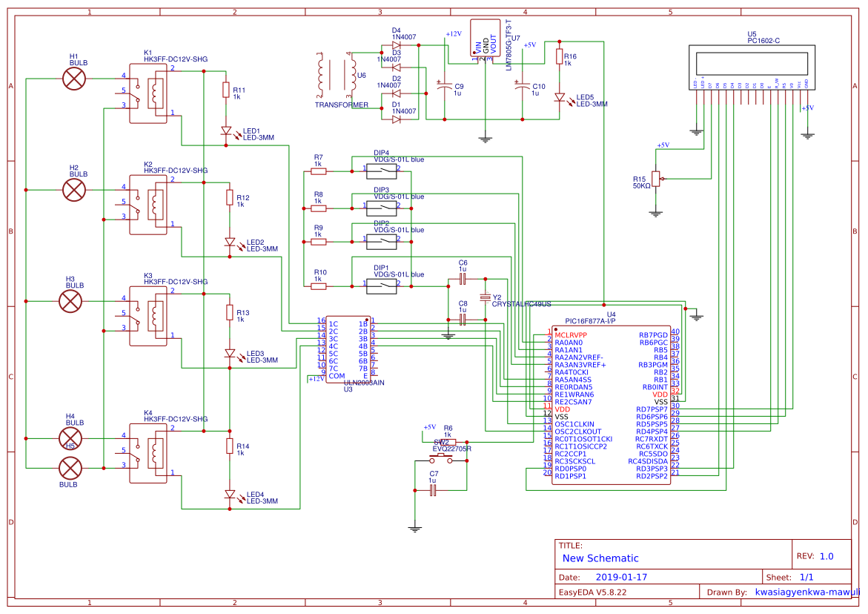
Task: Click the RB7PGD pin label
Action: tap(653, 335)
